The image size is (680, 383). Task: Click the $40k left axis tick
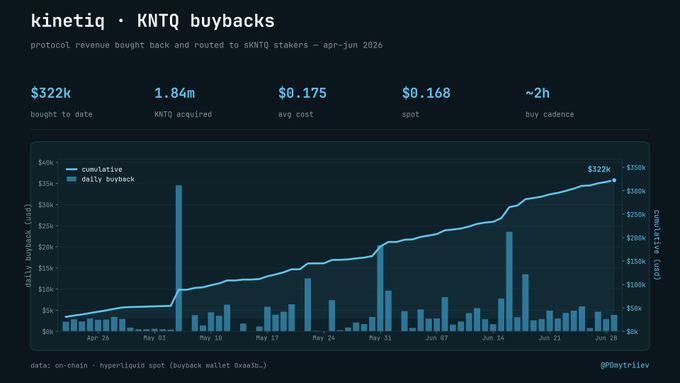46,163
